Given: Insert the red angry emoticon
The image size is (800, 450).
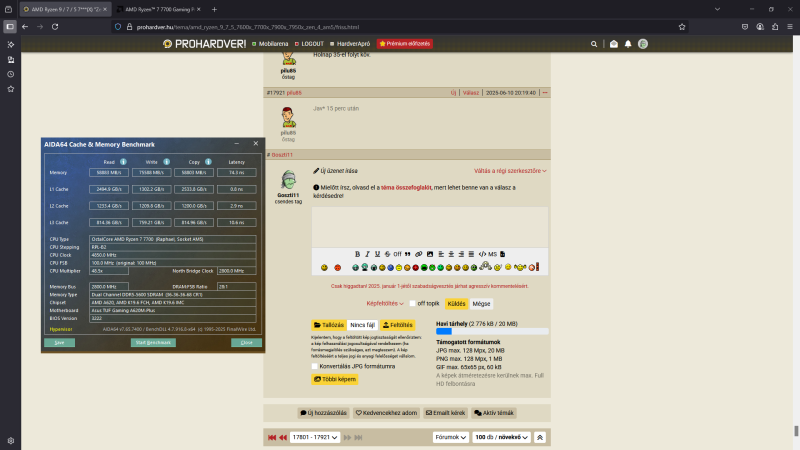Looking at the screenshot, I should [337, 267].
